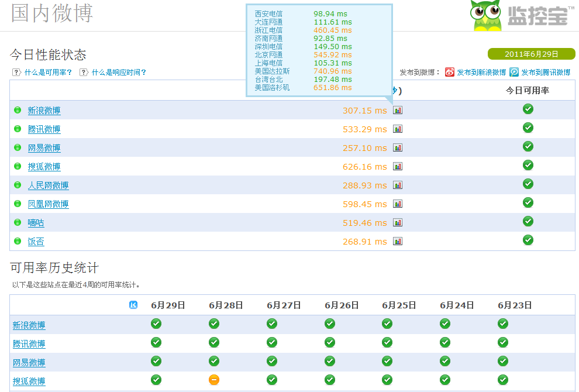Click the Sina Weibo share icon
Viewport: 579px width, 392px height.
pos(449,73)
